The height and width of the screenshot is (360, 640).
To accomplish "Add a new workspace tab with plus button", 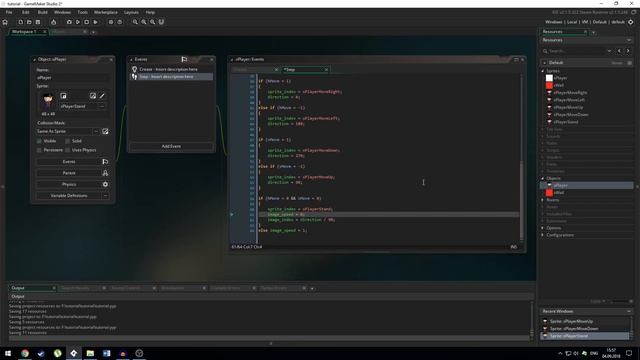I will pyautogui.click(x=93, y=32).
